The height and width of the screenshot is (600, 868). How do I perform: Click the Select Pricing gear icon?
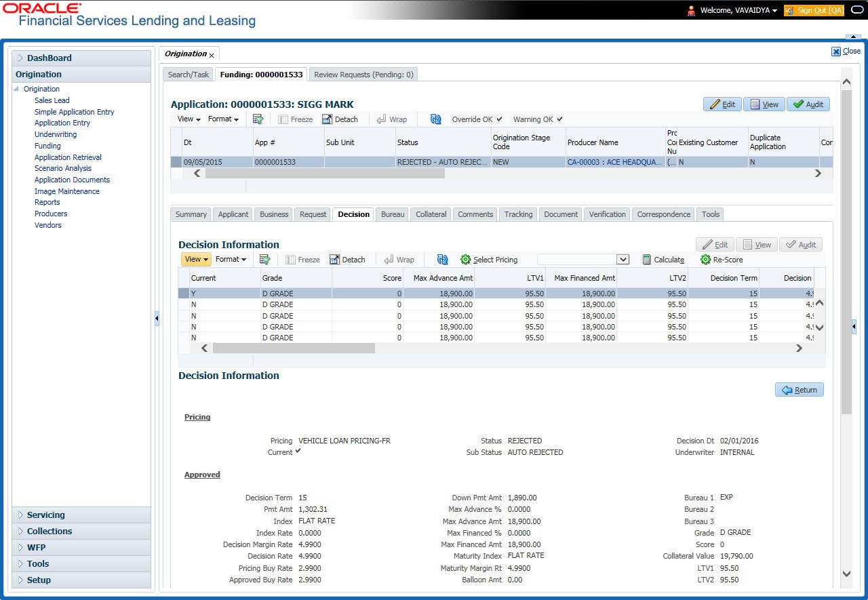(465, 260)
